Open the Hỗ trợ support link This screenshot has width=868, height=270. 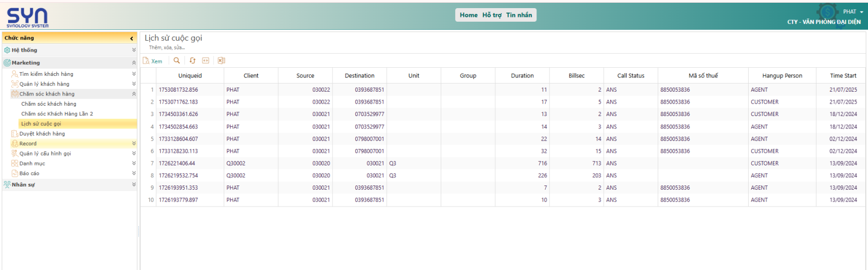pyautogui.click(x=492, y=15)
